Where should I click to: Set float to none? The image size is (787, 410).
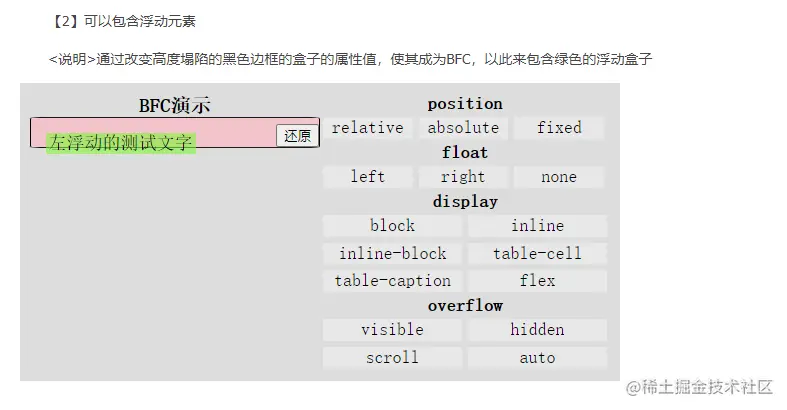pyautogui.click(x=559, y=177)
